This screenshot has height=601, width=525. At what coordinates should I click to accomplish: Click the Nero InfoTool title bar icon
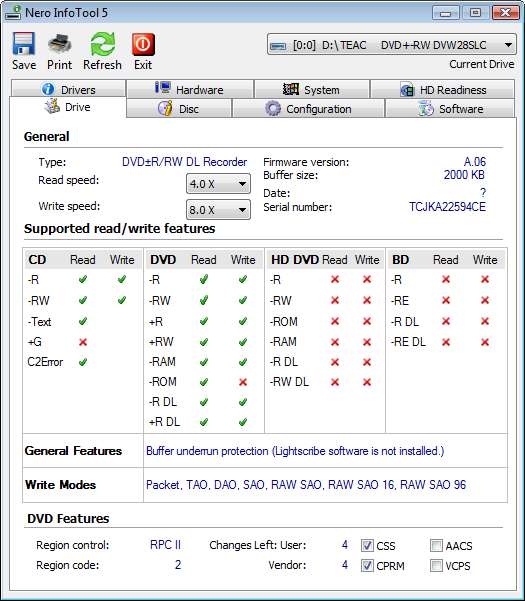point(13,13)
